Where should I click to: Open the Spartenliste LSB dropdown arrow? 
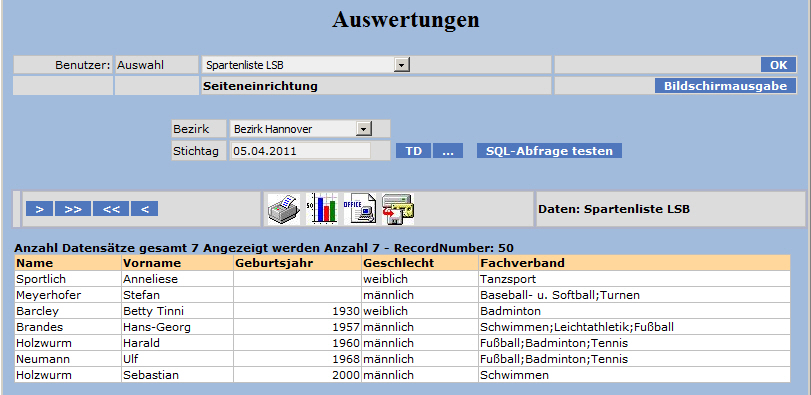coord(401,65)
